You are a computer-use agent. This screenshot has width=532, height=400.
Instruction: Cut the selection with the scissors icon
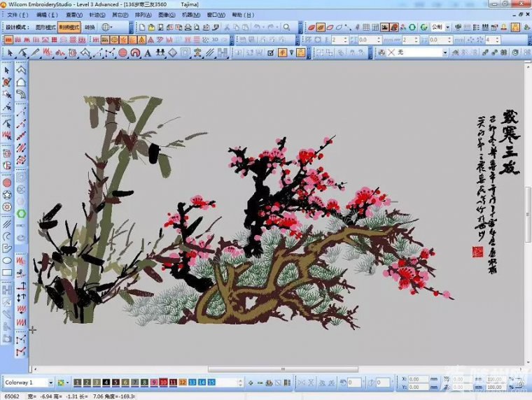227,27
